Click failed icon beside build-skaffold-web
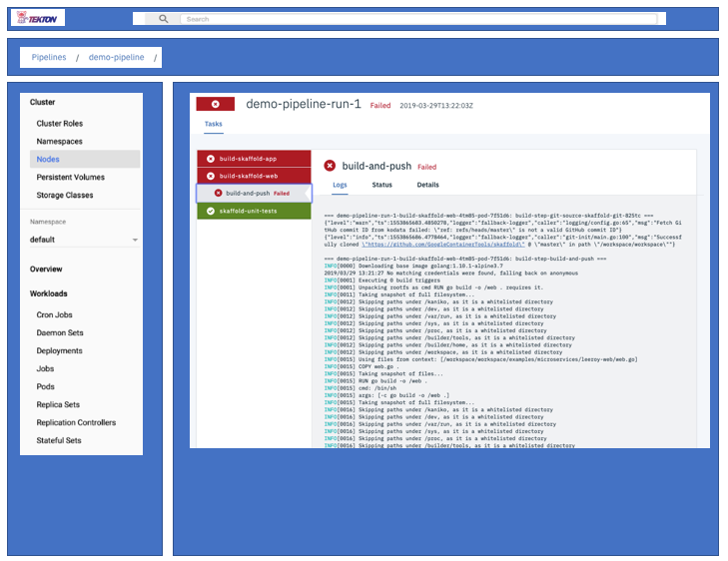Viewport: 728px width, 561px height. (x=211, y=176)
